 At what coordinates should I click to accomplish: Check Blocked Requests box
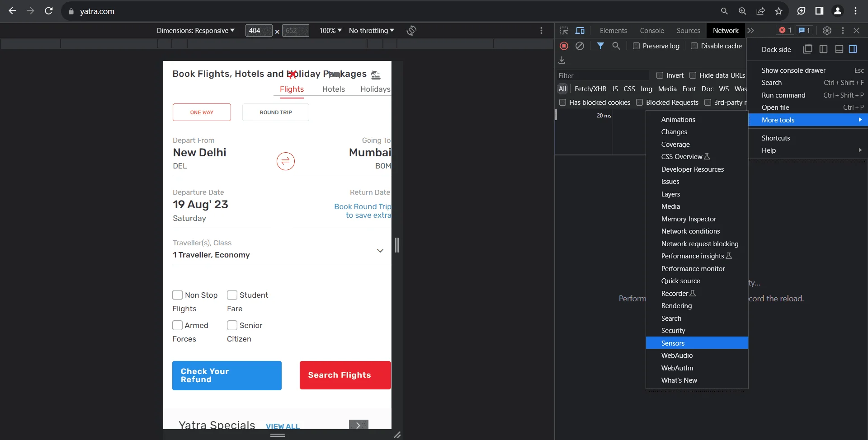pyautogui.click(x=639, y=103)
